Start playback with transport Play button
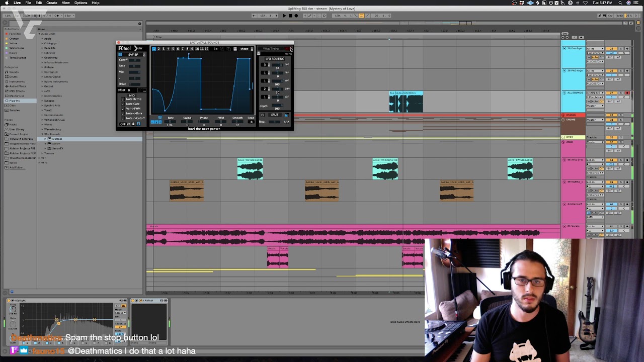 coord(284,16)
